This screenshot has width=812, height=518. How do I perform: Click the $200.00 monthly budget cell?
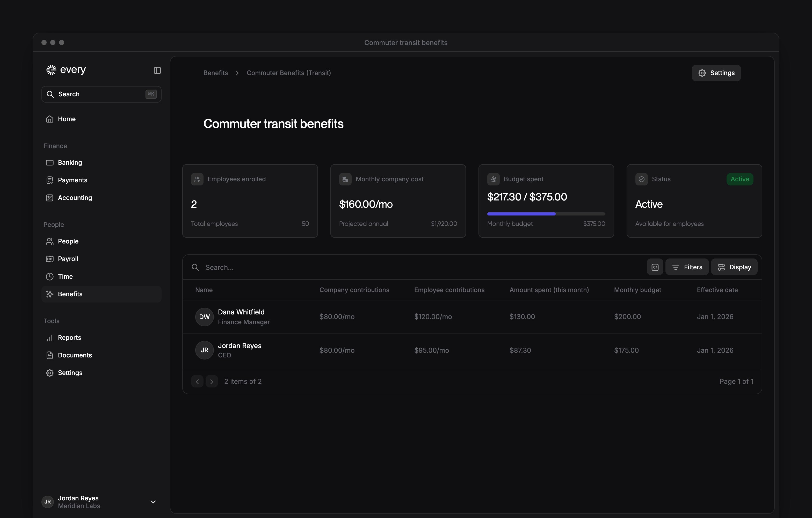point(627,317)
